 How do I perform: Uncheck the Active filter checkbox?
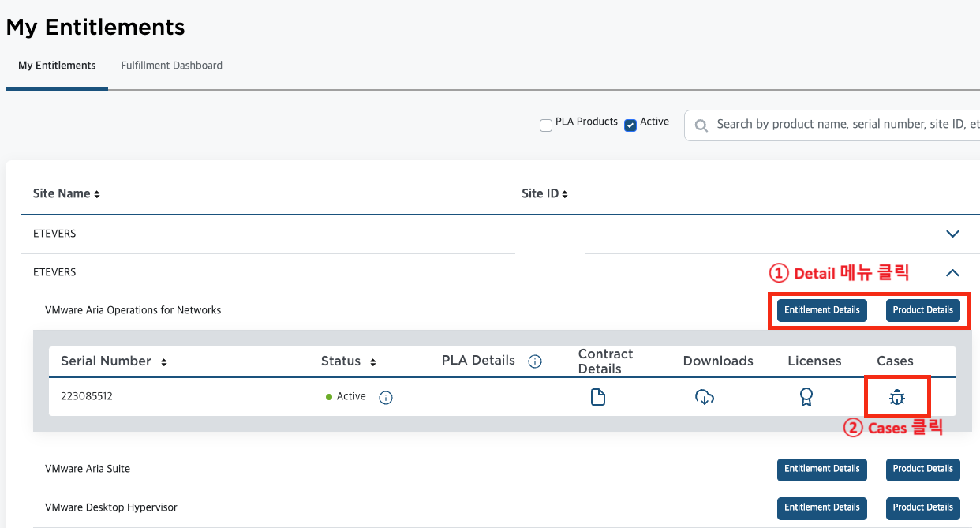[x=630, y=125]
